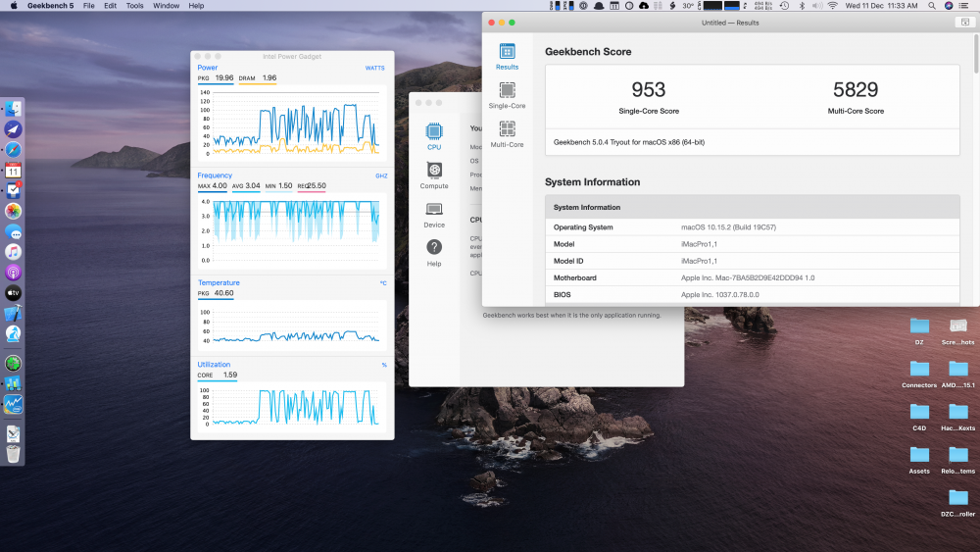Click the Geekbench 5.0.4 Tryout version text
The width and height of the screenshot is (980, 552).
click(x=629, y=142)
